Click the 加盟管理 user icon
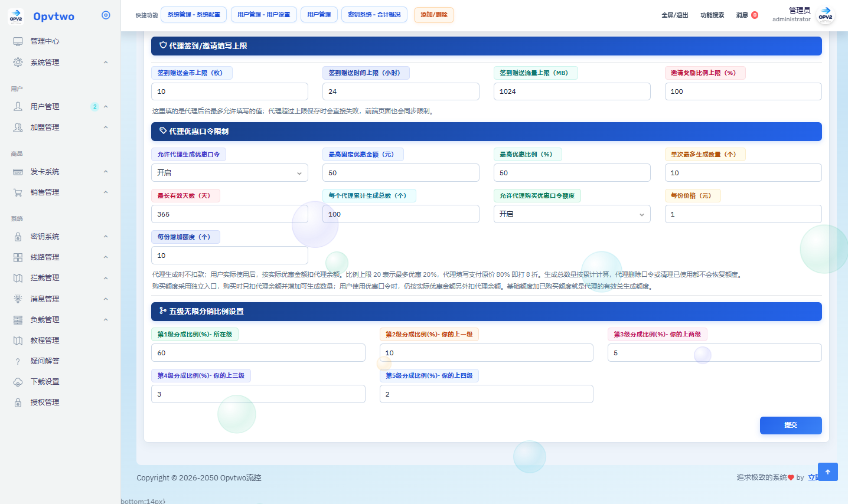 (18, 127)
